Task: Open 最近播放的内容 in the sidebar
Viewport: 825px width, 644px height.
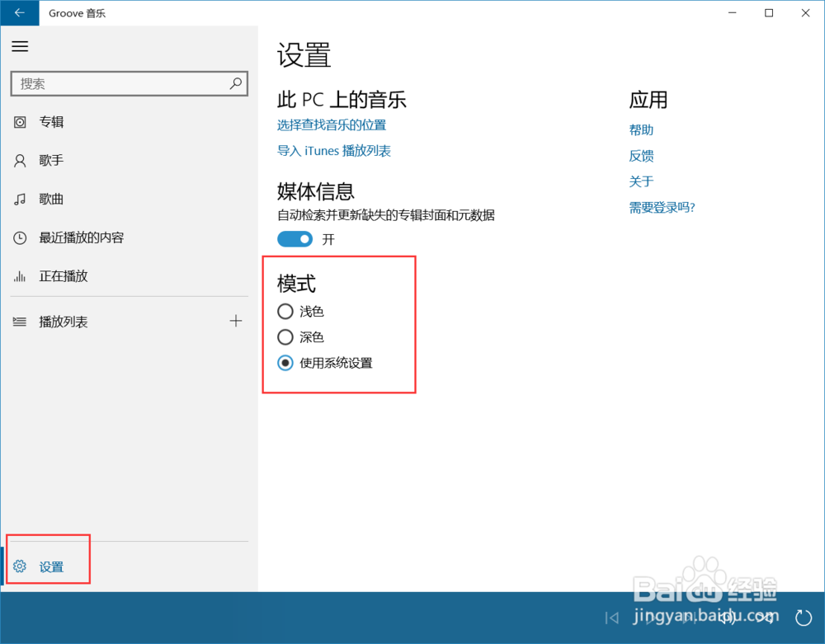Action: tap(129, 237)
